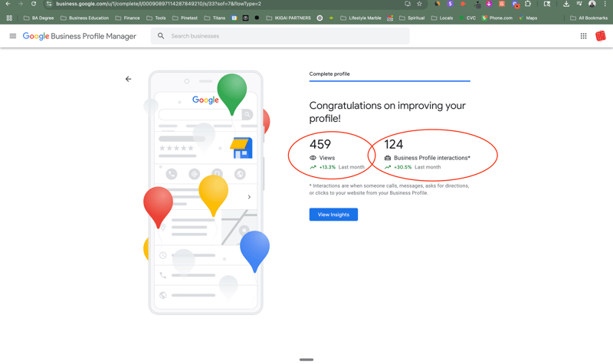Viewport: 613px width, 364px height.
Task: Click the Google Business Profile Manager logo
Action: click(80, 36)
